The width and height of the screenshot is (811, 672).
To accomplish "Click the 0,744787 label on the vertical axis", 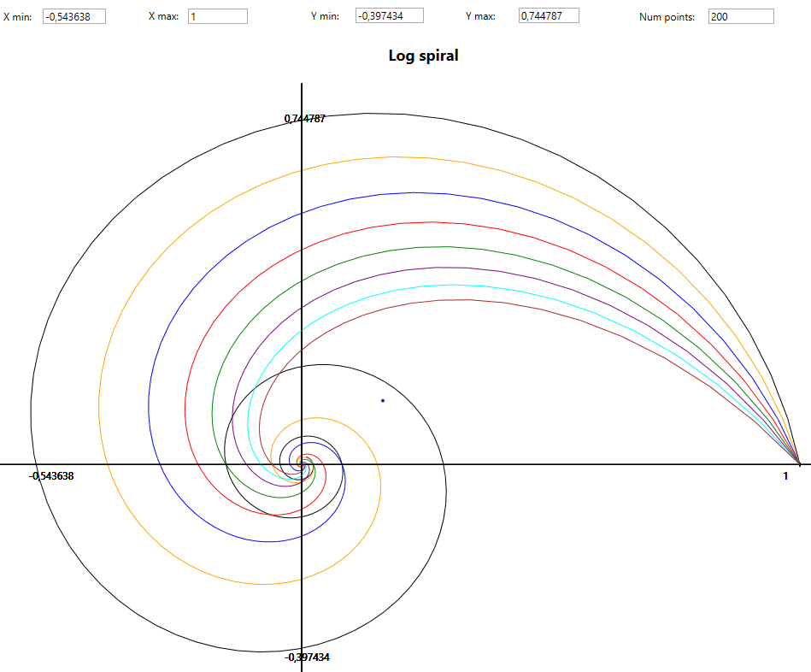I will click(x=305, y=119).
